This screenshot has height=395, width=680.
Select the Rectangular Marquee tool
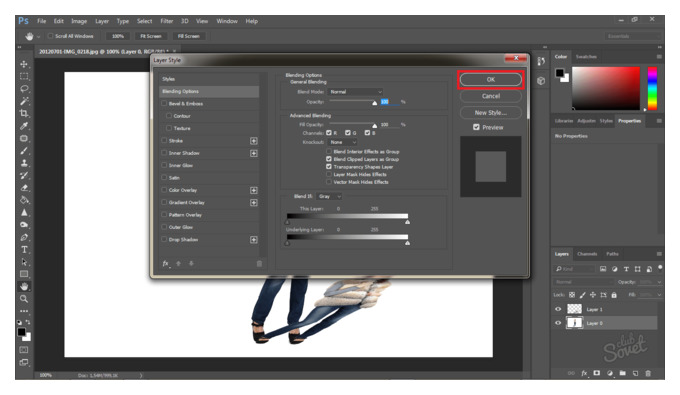click(x=24, y=76)
